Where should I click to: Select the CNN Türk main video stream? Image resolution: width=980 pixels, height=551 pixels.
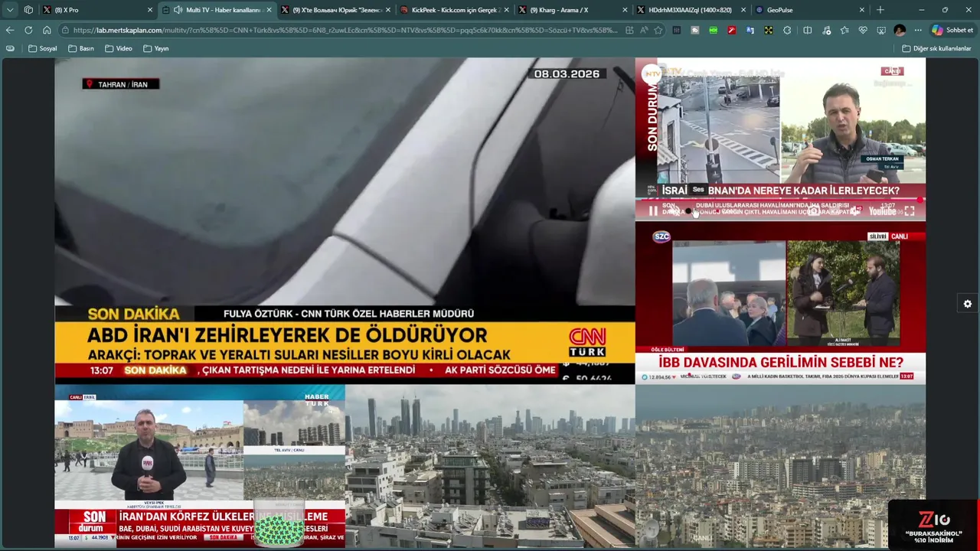point(345,220)
